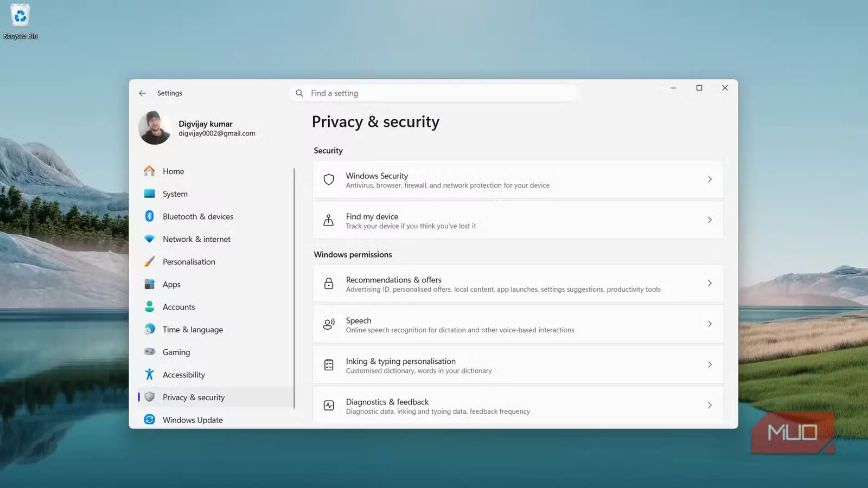
Task: Click the Network wifi icon
Action: pyautogui.click(x=149, y=239)
